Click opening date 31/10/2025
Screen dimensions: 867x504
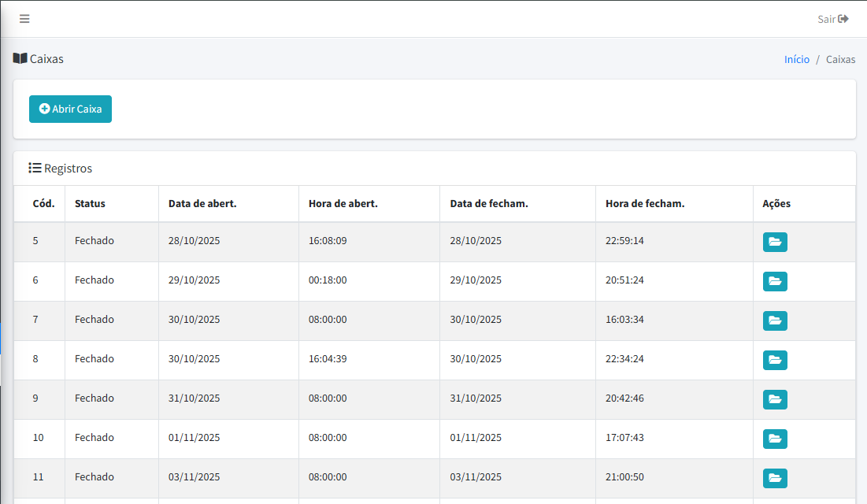[194, 398]
